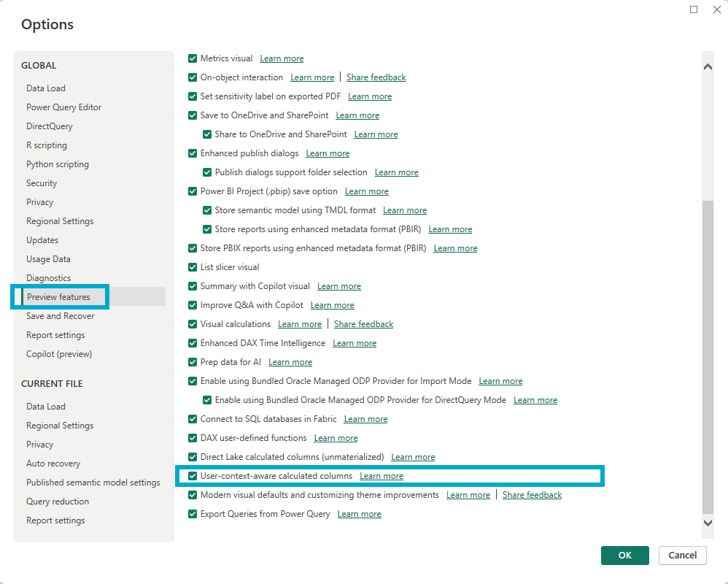Toggle Save to OneDrive and SharePoint checkbox
Screen dimensions: 728x584
[x=193, y=115]
